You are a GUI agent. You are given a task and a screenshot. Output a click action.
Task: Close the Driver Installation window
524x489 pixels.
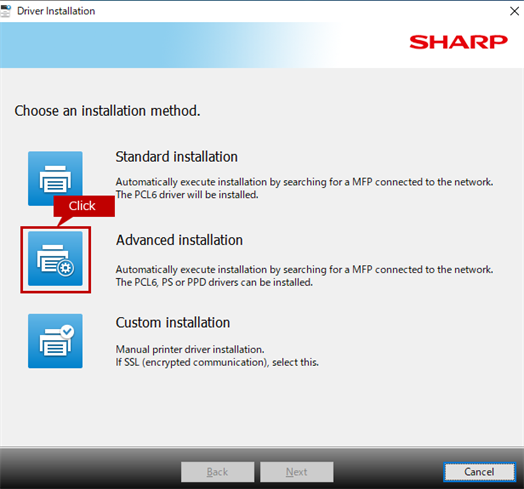click(x=514, y=11)
